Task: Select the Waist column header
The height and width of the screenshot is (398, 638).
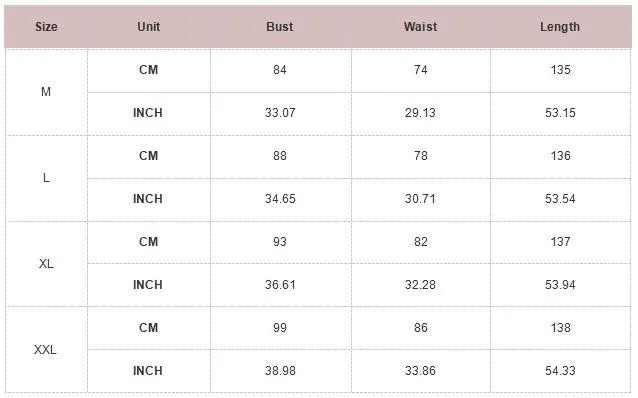Action: (421, 27)
